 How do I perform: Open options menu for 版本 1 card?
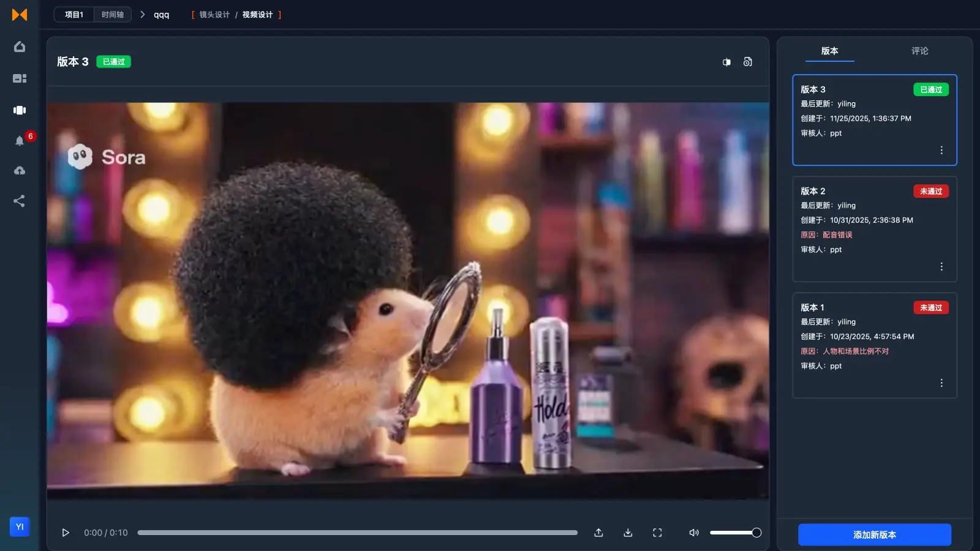941,382
